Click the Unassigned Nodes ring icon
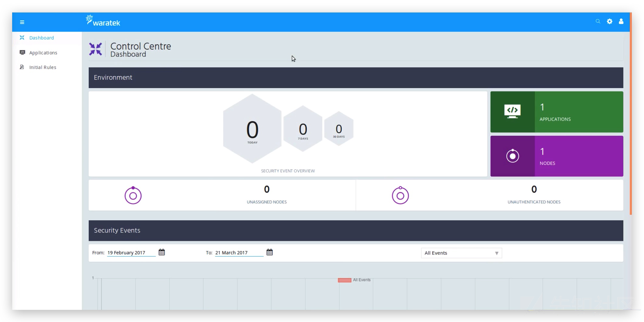Screen dimensions: 644x322 [133, 195]
